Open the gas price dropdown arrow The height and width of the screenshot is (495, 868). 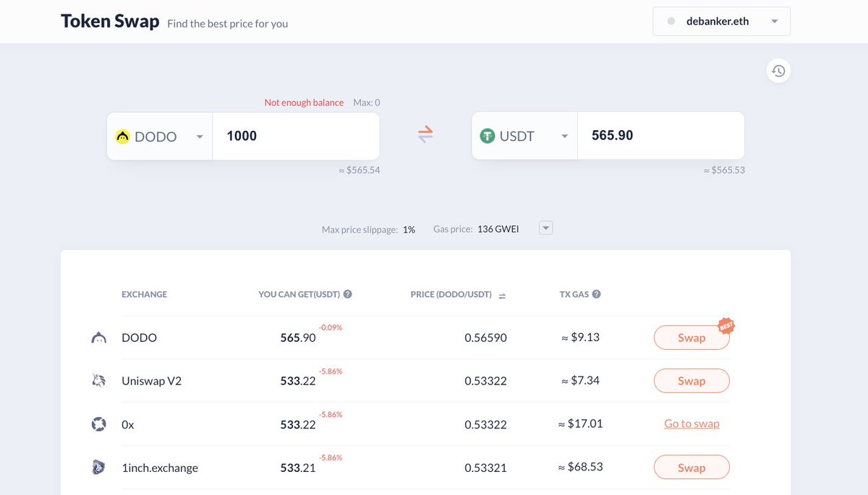(546, 228)
